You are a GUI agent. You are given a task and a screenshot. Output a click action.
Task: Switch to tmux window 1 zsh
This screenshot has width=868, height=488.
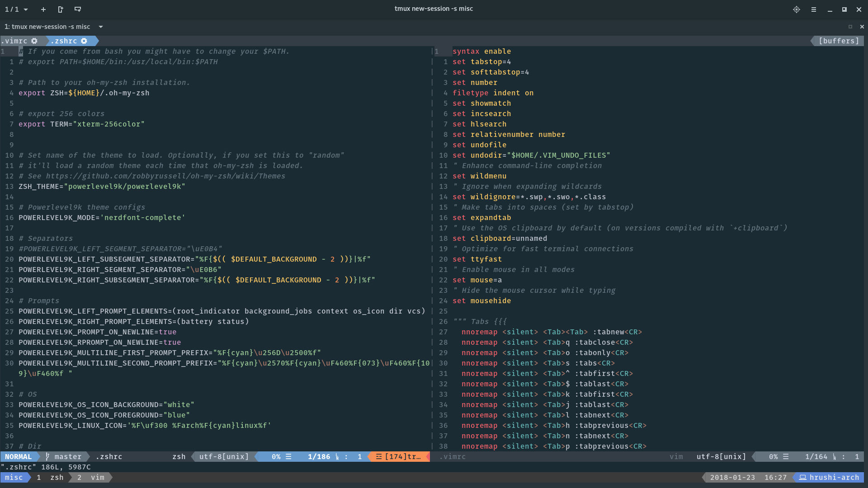[x=50, y=477]
